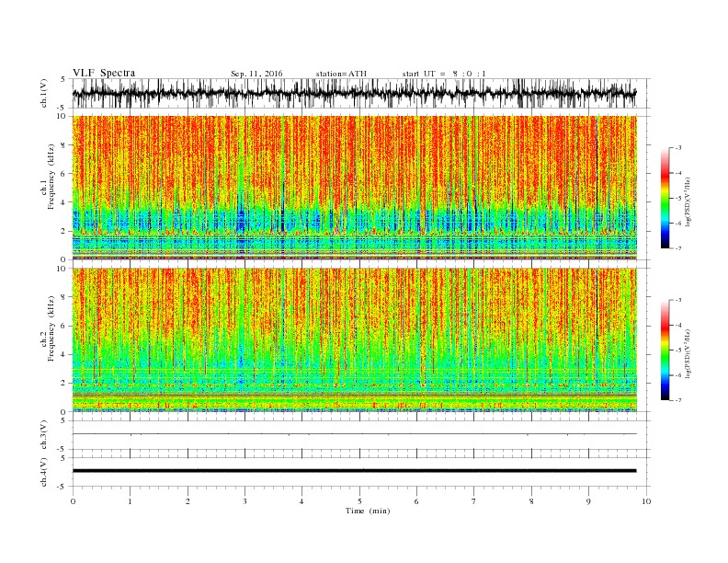Click the time axis tick label "1"
Screen dimensions: 728x563
coord(130,501)
